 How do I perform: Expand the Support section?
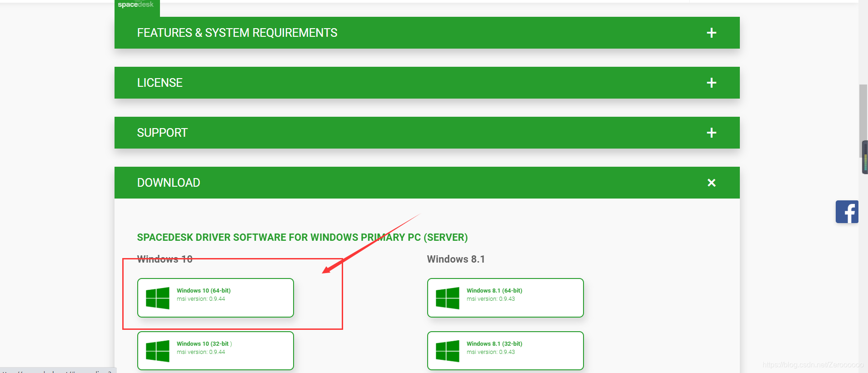tap(427, 133)
